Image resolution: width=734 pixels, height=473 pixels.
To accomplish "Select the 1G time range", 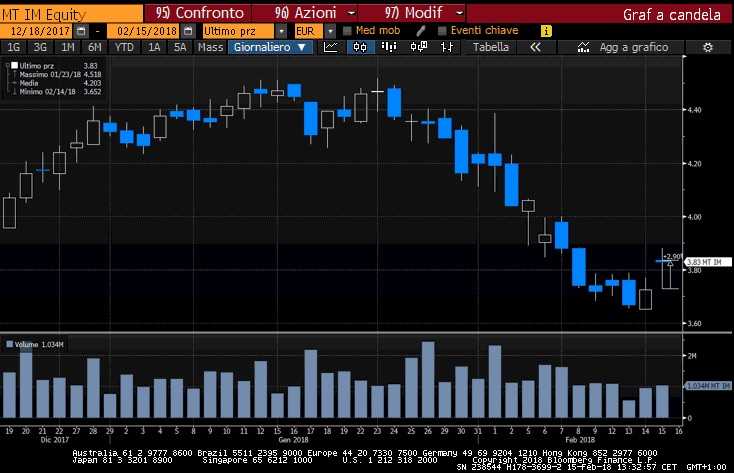I will pyautogui.click(x=14, y=47).
